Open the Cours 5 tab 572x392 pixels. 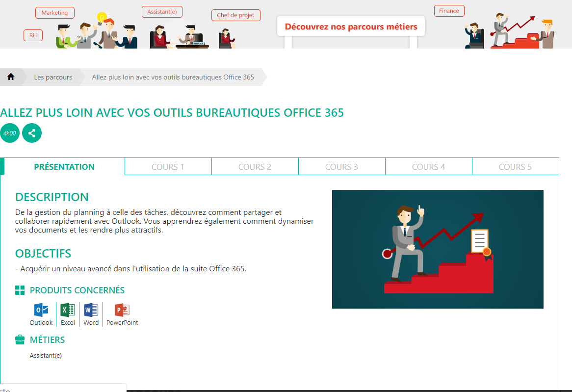[516, 167]
